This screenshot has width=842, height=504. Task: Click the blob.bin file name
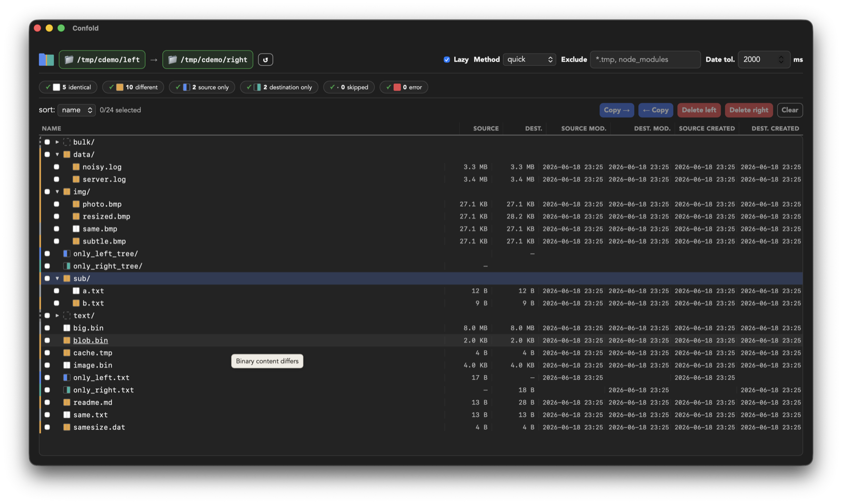[x=91, y=340]
